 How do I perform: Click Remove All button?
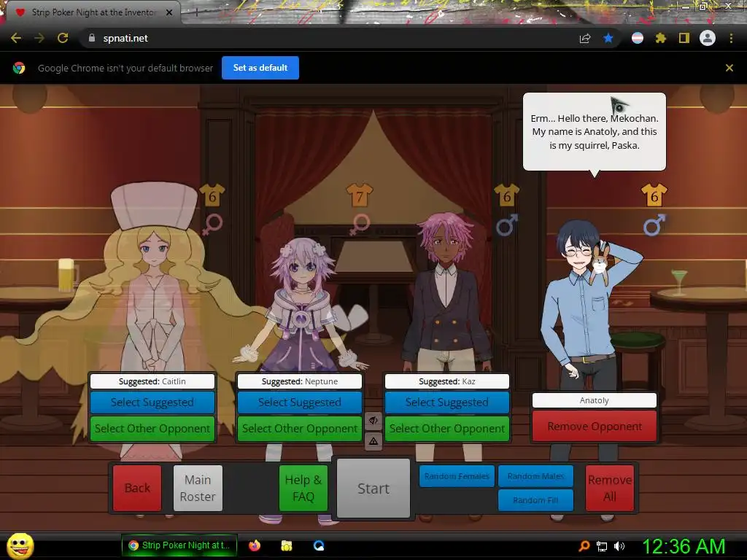click(x=610, y=488)
